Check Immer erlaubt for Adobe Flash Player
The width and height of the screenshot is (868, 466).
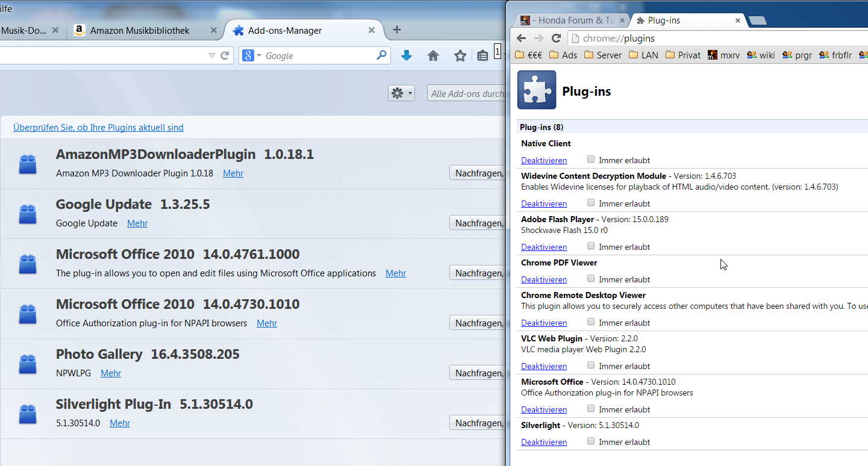click(x=591, y=246)
